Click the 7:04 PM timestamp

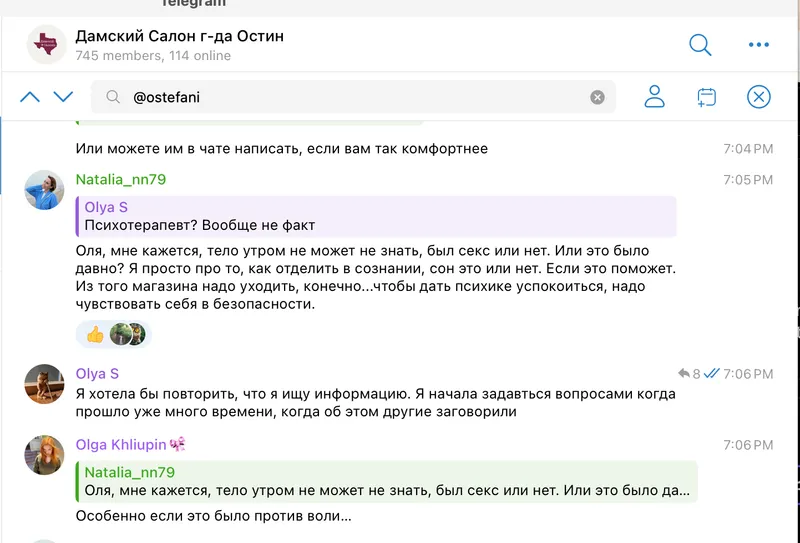tap(748, 149)
